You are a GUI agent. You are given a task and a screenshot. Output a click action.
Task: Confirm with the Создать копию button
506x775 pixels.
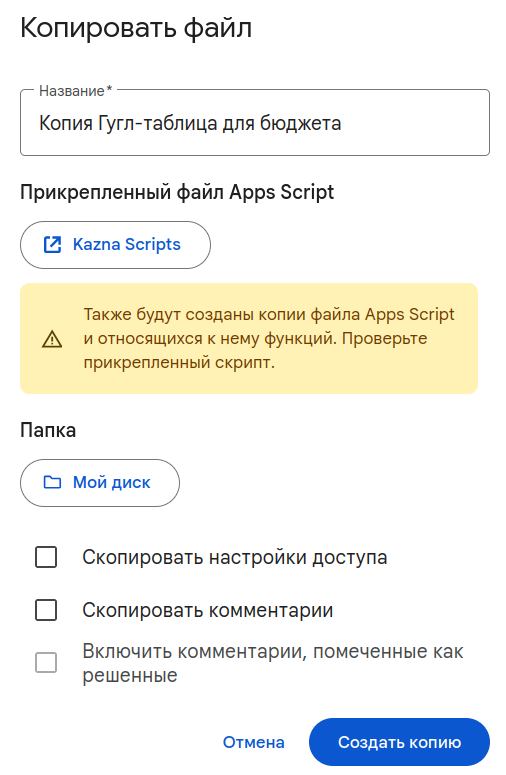click(x=399, y=742)
